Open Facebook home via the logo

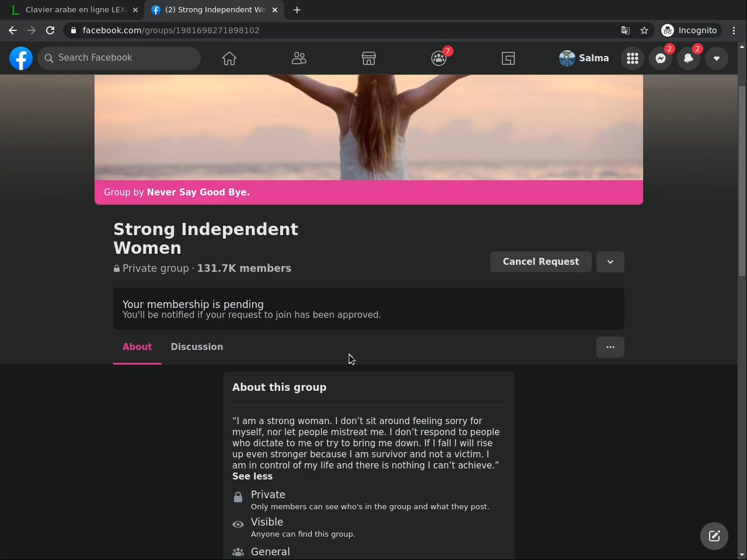click(x=21, y=58)
